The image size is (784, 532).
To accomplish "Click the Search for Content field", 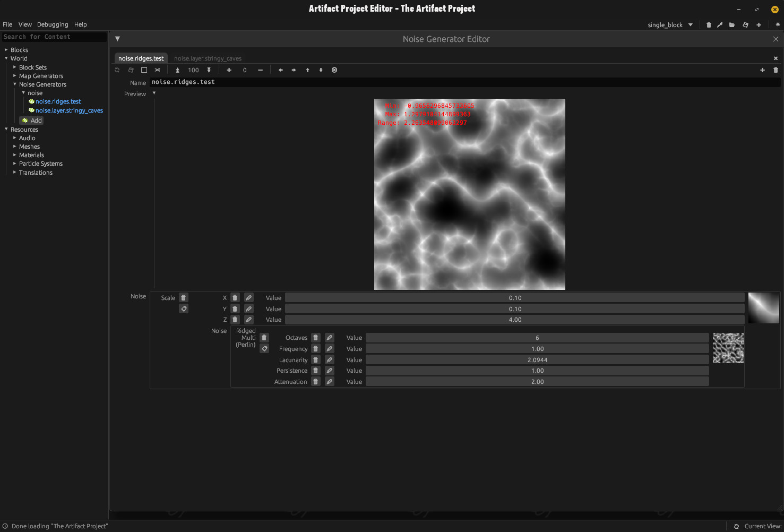I will [54, 37].
